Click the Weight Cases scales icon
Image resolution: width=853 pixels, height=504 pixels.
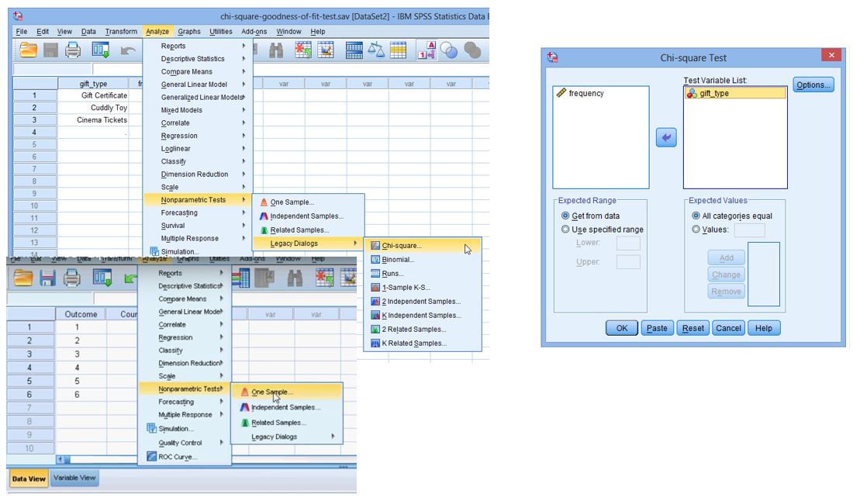pyautogui.click(x=376, y=50)
